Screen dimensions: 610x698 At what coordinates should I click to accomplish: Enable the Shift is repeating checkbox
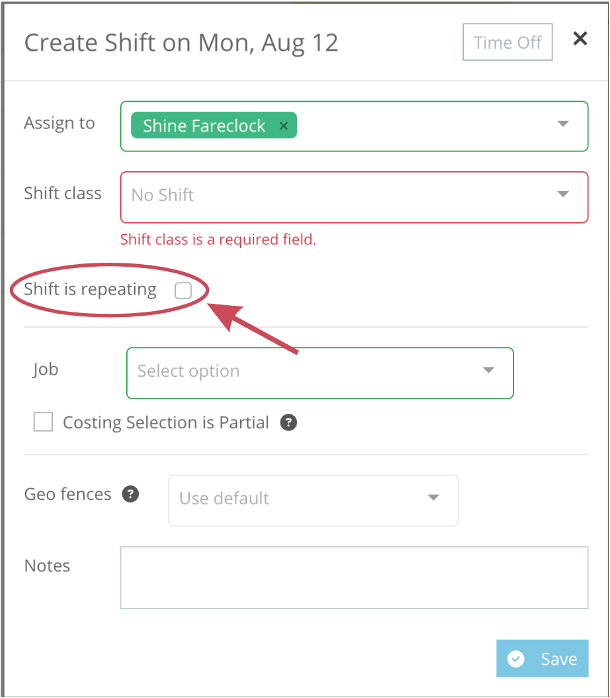183,290
